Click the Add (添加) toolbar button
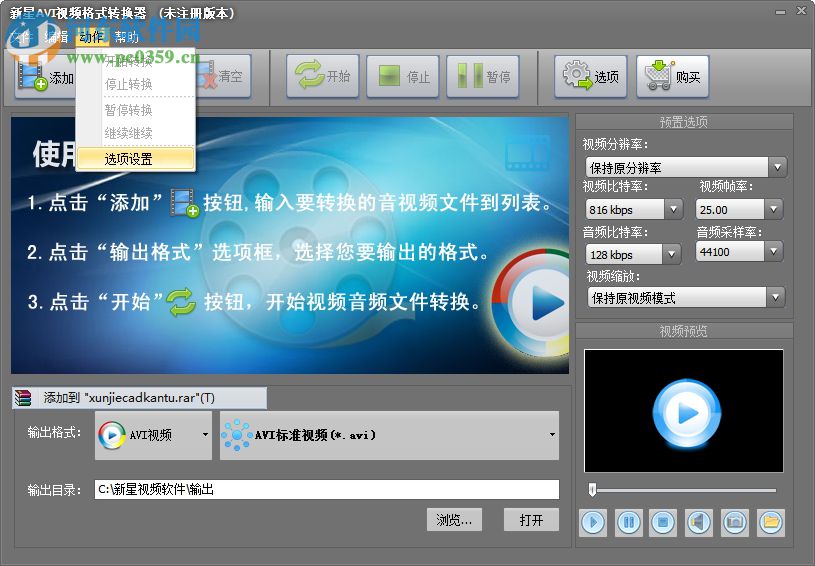Screen dimensions: 815x566 pos(45,77)
